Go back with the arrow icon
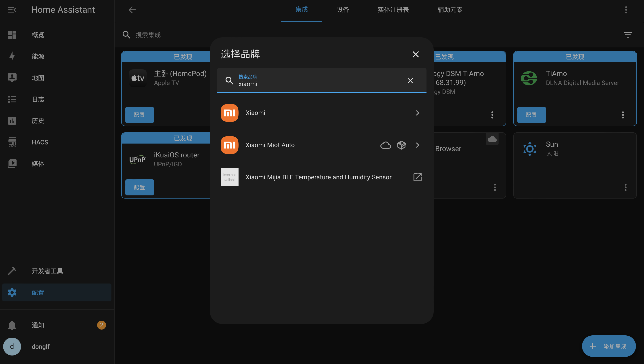 (132, 10)
